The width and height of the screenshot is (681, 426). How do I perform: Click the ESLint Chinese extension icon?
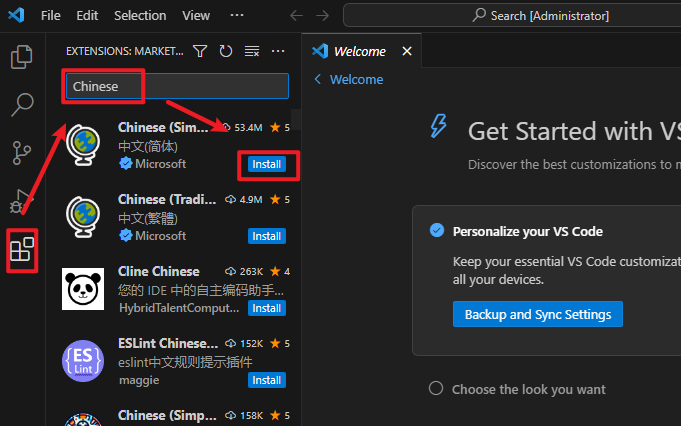(x=83, y=361)
